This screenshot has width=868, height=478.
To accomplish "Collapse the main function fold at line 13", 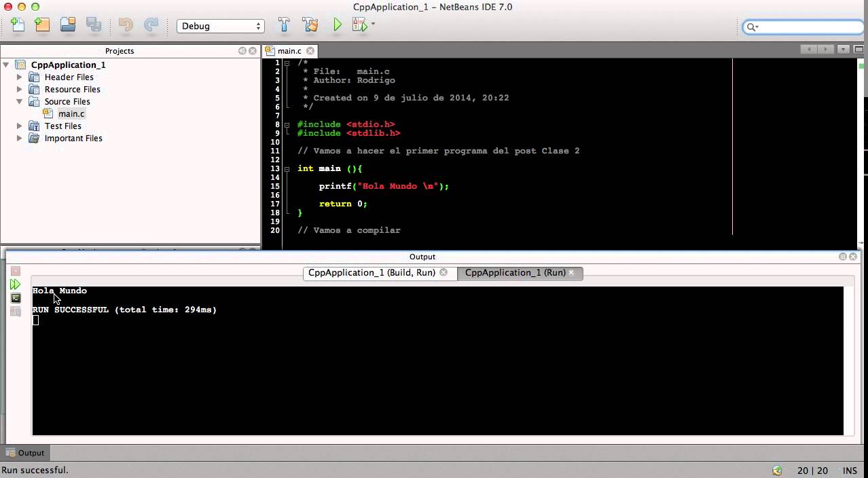I will 287,168.
